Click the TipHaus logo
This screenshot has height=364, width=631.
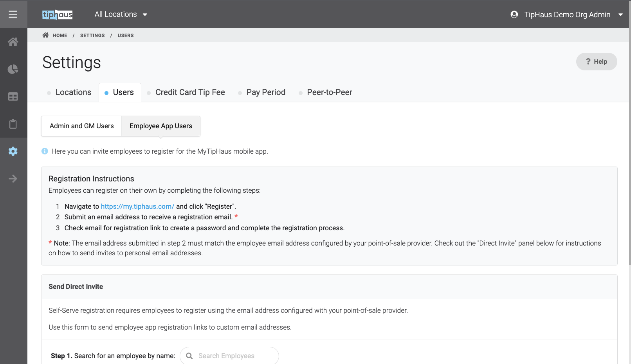coord(57,14)
